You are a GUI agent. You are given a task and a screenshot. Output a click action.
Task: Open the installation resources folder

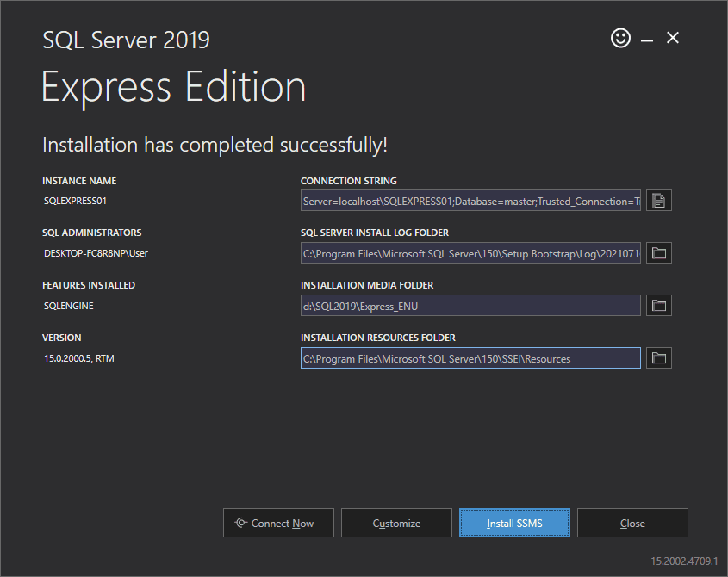658,357
